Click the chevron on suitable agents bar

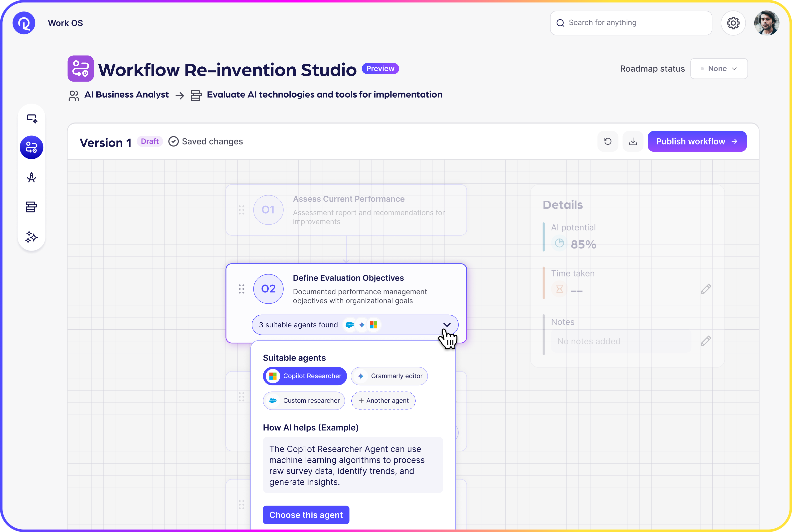[447, 325]
